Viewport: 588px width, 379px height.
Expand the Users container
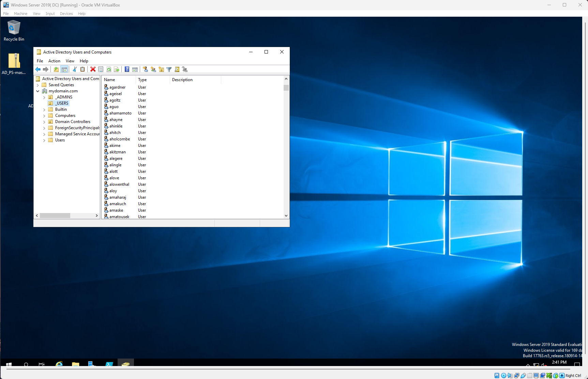[x=44, y=140]
